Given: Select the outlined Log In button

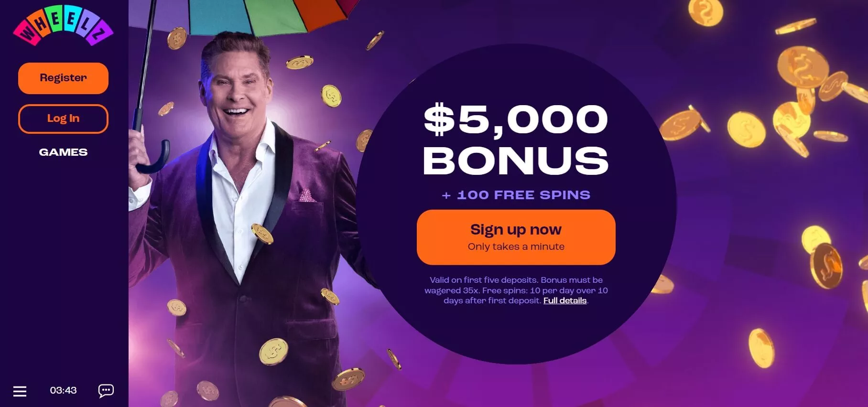Looking at the screenshot, I should tap(63, 118).
